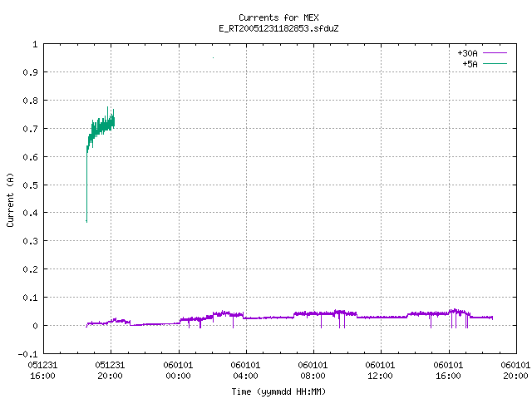Screen dimensions: 532x399
Task: Click the +30A legend label
Action: click(x=467, y=53)
